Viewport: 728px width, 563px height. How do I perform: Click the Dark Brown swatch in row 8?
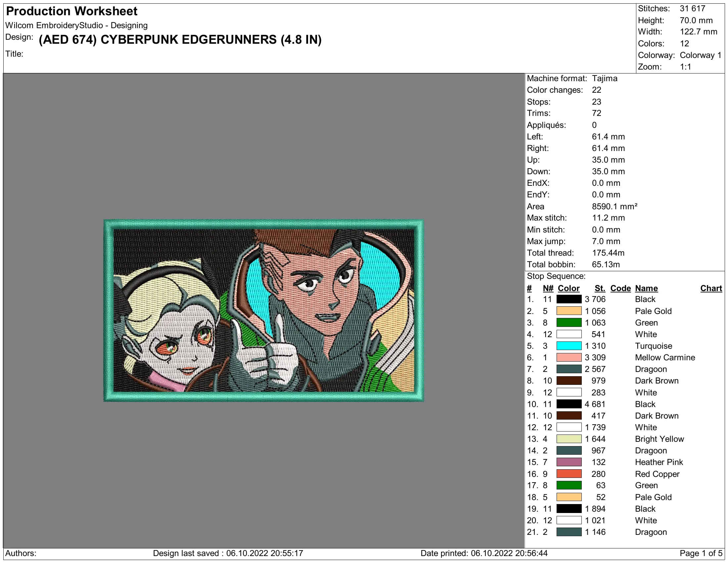click(x=569, y=381)
